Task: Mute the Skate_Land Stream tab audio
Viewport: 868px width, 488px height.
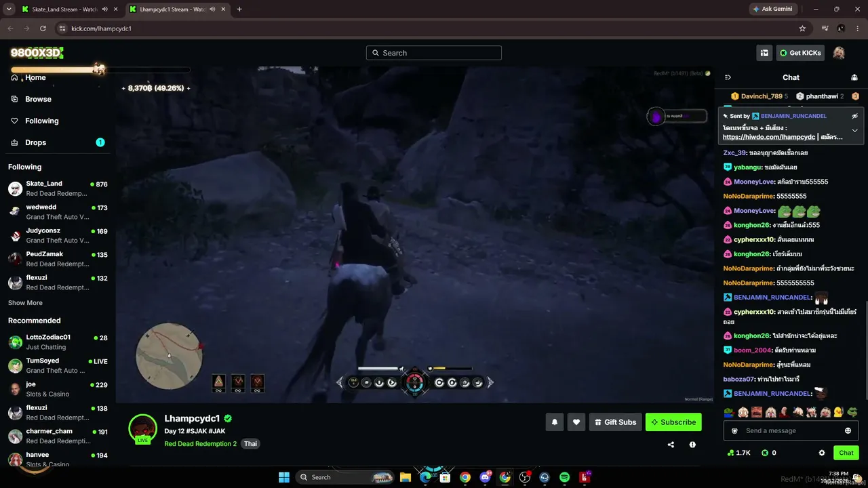Action: click(x=104, y=9)
